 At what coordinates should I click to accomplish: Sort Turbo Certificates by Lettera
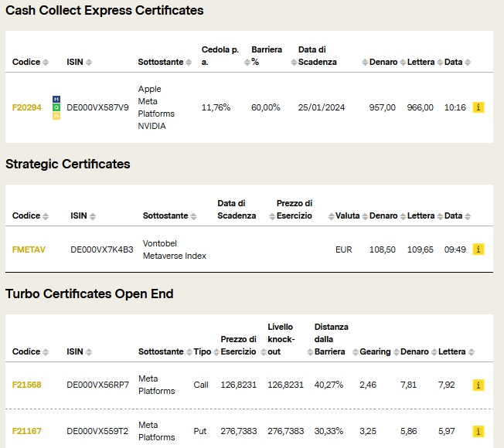click(472, 352)
